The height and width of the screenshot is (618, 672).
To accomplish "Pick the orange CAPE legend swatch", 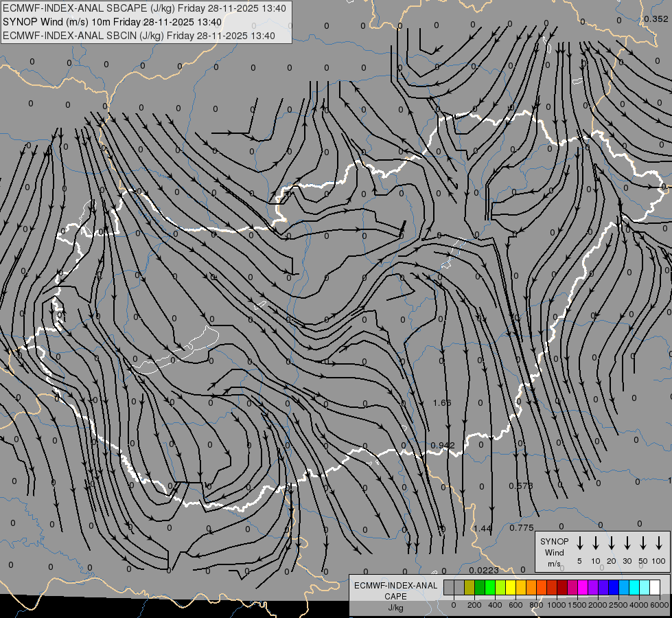I will [x=531, y=587].
